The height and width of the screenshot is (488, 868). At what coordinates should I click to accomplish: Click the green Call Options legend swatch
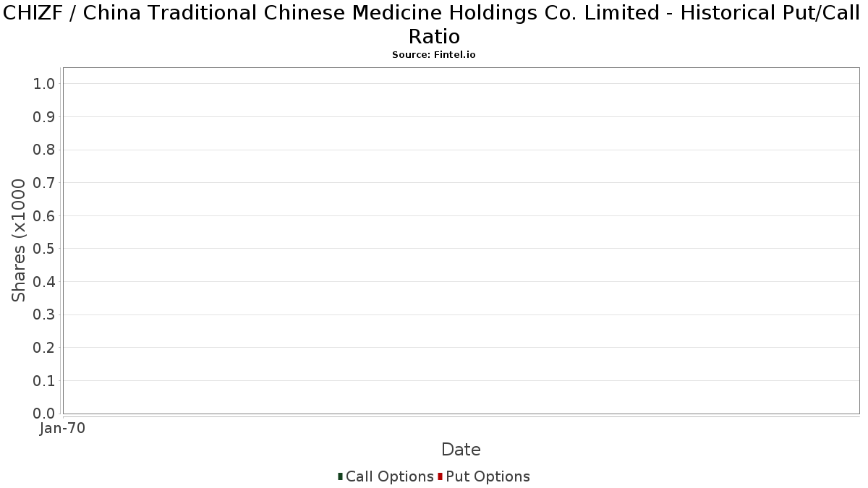[340, 476]
